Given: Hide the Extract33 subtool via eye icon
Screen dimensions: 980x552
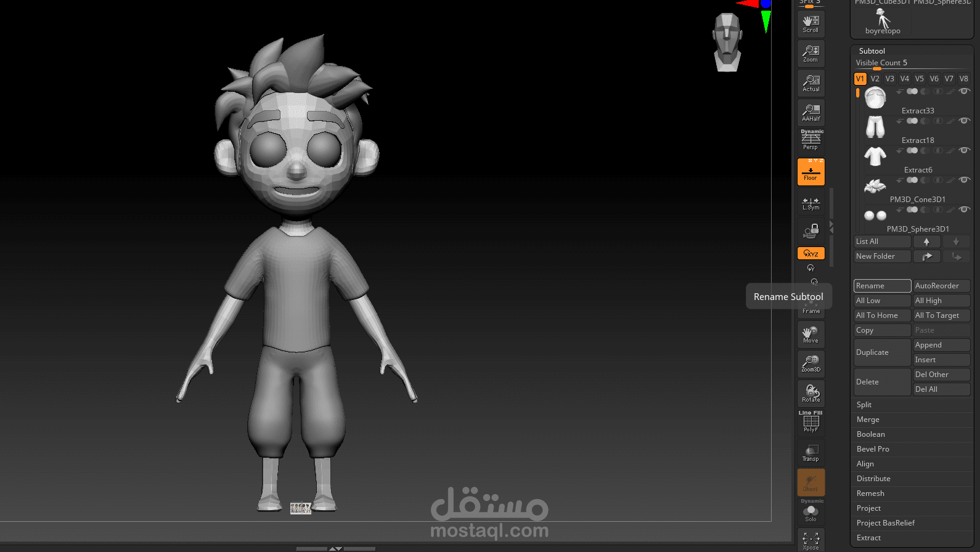Looking at the screenshot, I should coord(965,91).
